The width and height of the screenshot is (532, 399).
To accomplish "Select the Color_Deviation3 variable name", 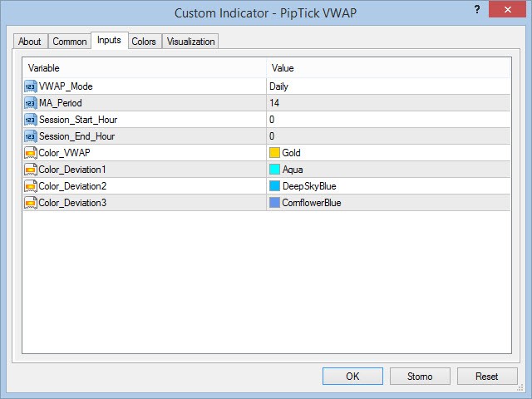I will pos(72,203).
